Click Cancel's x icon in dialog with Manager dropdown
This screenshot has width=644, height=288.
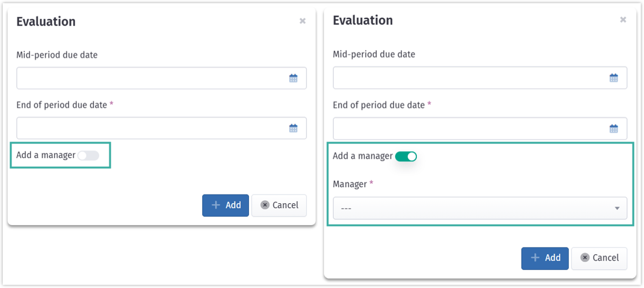tap(585, 258)
